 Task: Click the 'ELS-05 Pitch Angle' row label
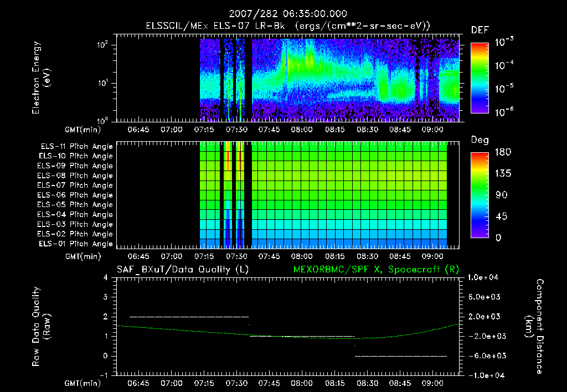75,205
